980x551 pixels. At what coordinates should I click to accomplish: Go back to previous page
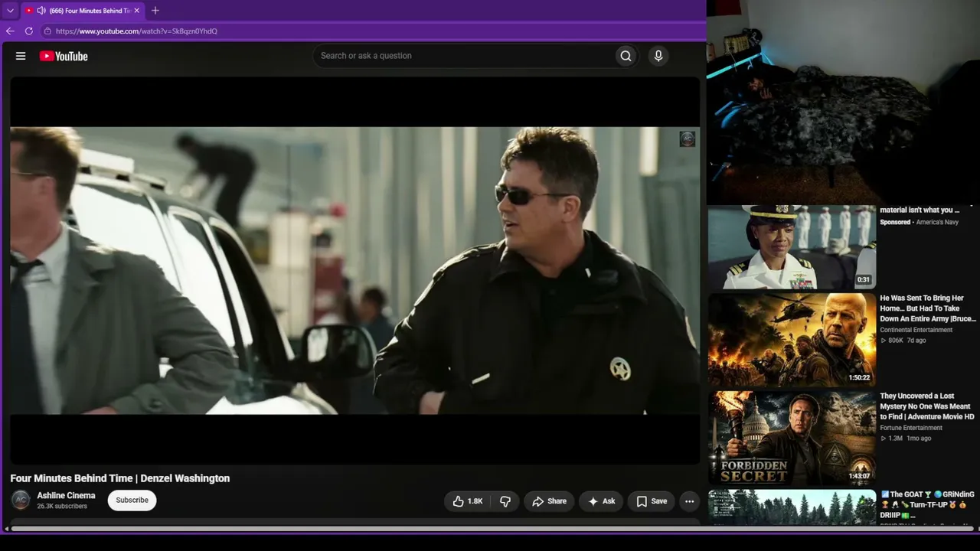[x=10, y=31]
